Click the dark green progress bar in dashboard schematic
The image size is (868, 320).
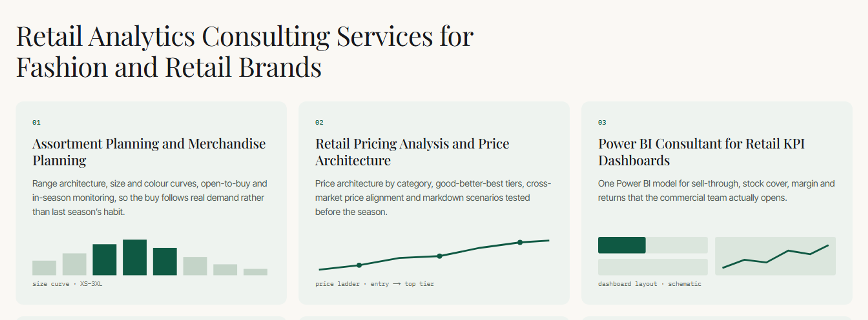tap(622, 245)
